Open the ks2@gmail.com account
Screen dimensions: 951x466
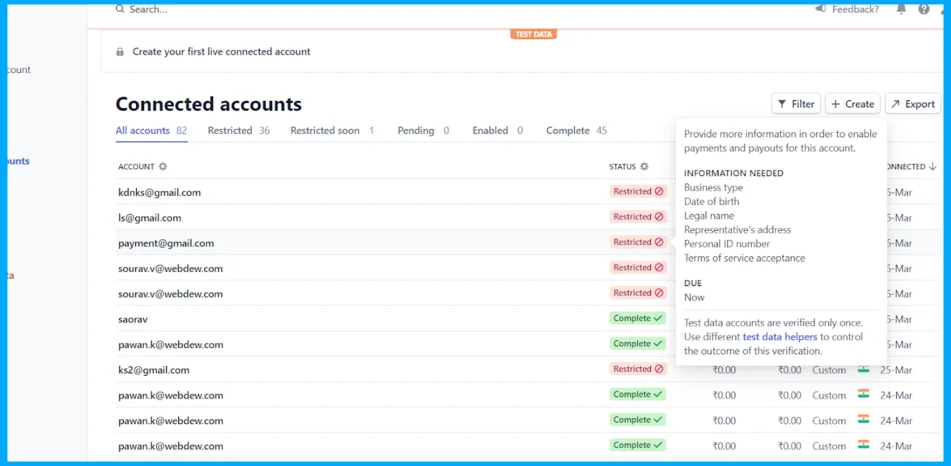[153, 370]
